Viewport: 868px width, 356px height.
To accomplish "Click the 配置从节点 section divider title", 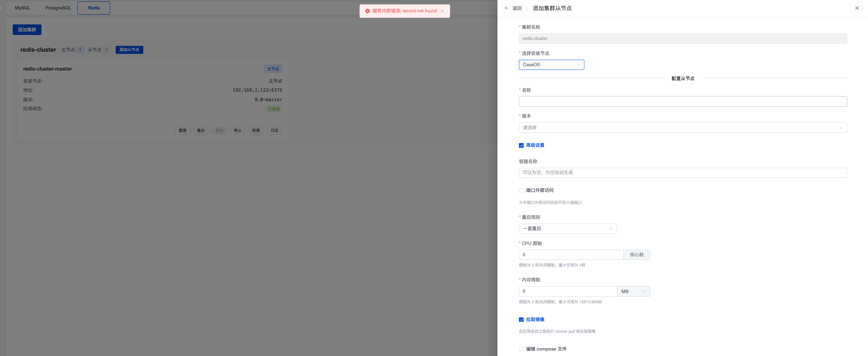I will click(683, 79).
